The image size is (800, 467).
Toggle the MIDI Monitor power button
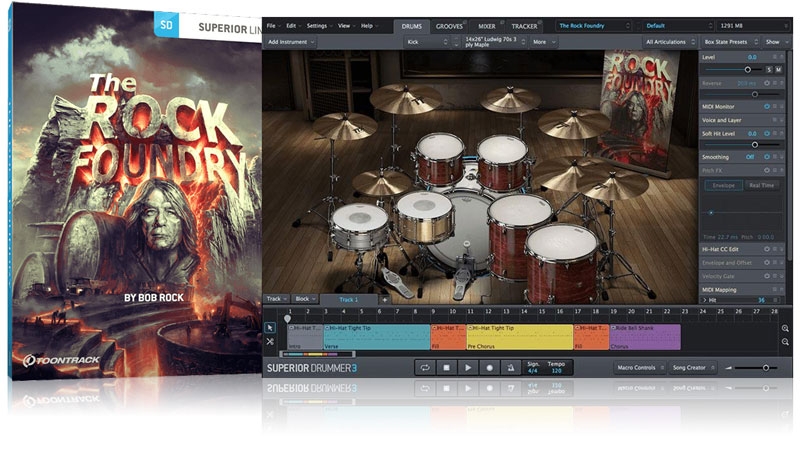(x=766, y=107)
